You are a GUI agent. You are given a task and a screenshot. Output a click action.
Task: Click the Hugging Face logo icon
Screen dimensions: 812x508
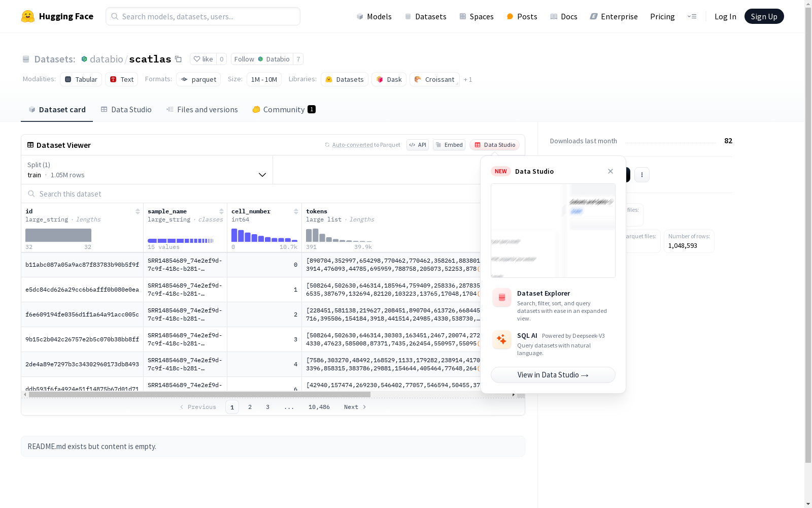[x=28, y=16]
